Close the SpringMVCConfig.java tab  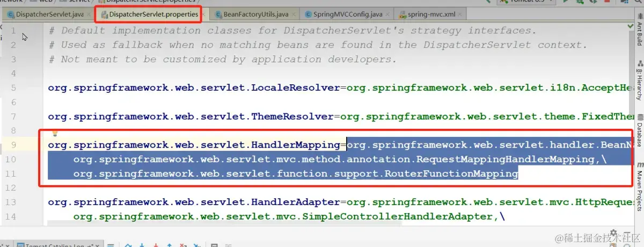pyautogui.click(x=387, y=14)
